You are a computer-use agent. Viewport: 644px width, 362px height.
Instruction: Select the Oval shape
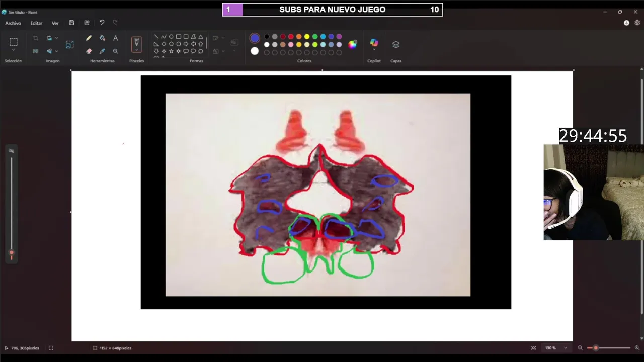pos(171,37)
